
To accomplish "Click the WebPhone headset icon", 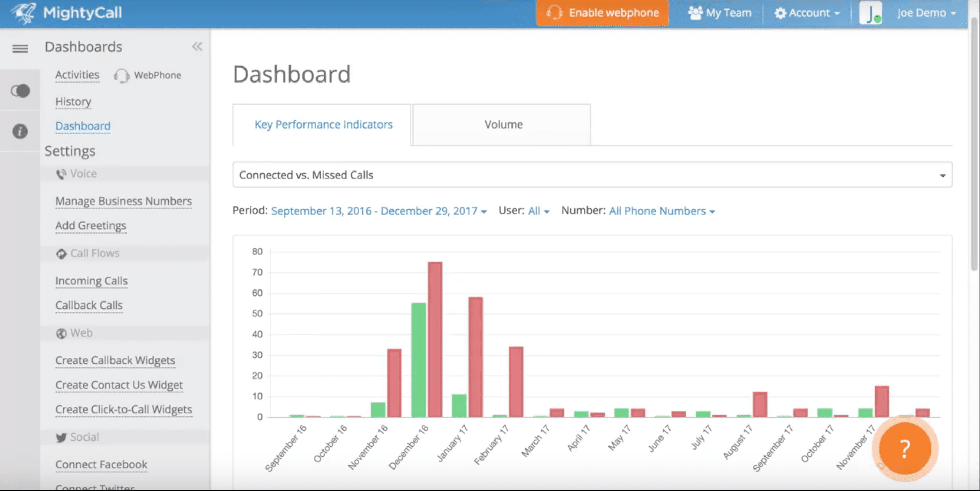I will [x=121, y=76].
